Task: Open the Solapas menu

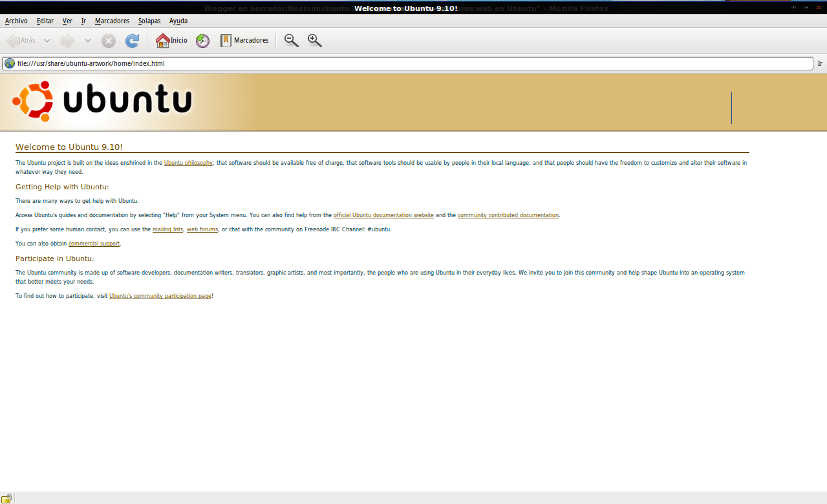Action: coord(149,21)
